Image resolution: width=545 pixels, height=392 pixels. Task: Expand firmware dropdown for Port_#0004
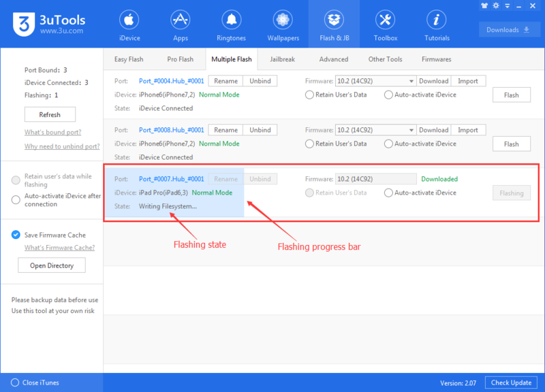(411, 81)
